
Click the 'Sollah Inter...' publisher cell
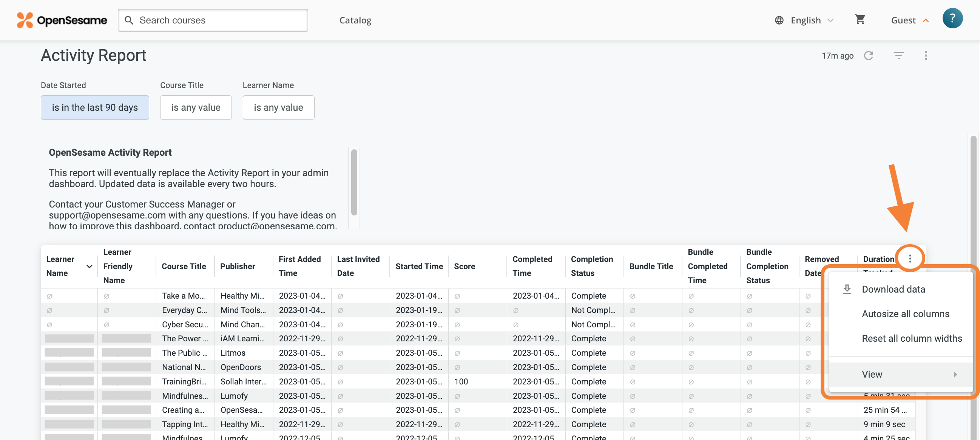pos(244,381)
